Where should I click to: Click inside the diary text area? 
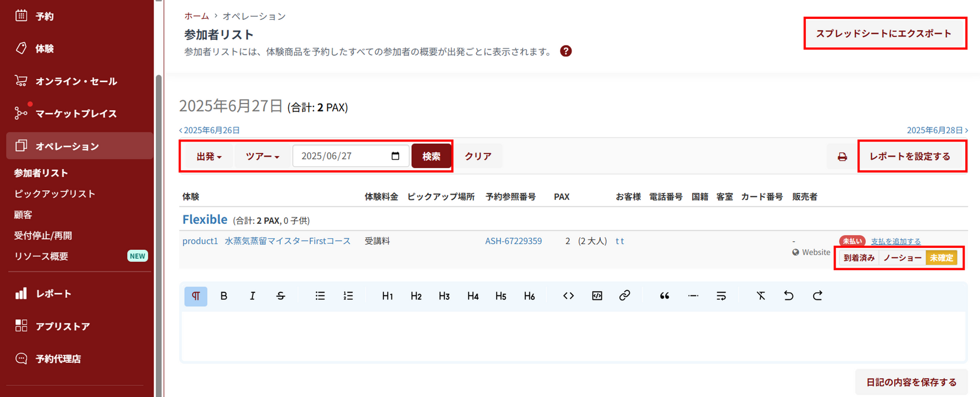coord(573,336)
